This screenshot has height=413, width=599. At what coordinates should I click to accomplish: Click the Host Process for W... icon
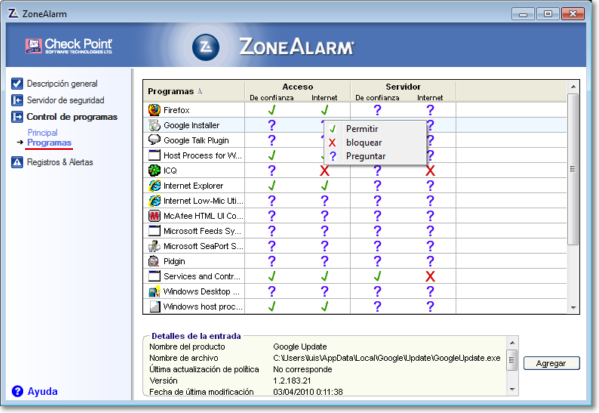tap(154, 155)
